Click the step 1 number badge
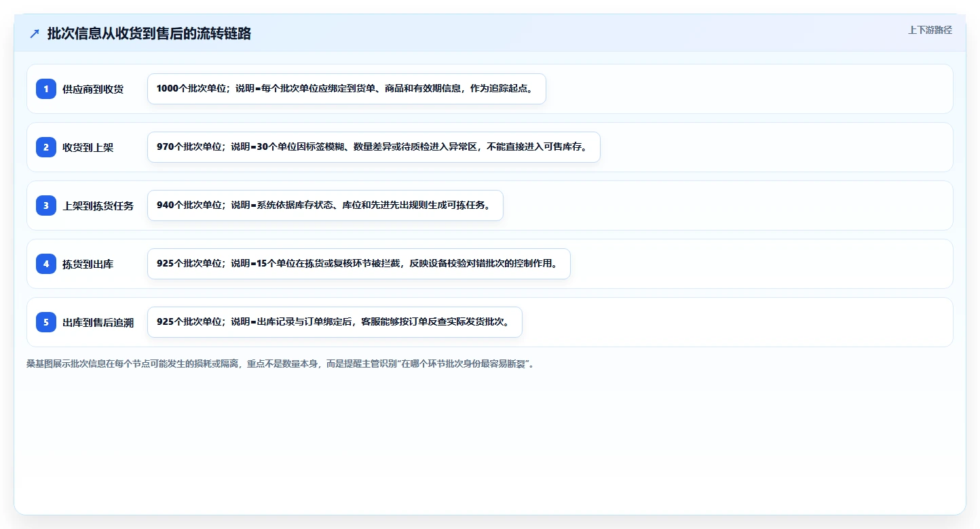The width and height of the screenshot is (980, 529). click(46, 89)
